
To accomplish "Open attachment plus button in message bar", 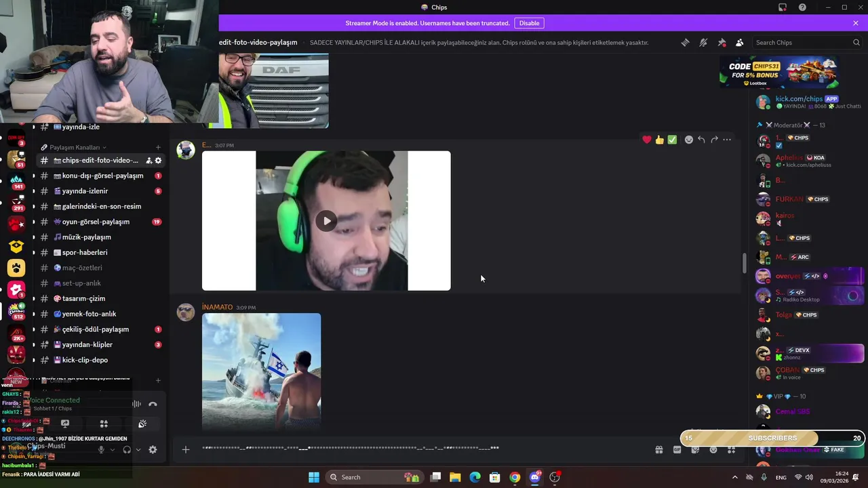I will (x=185, y=449).
